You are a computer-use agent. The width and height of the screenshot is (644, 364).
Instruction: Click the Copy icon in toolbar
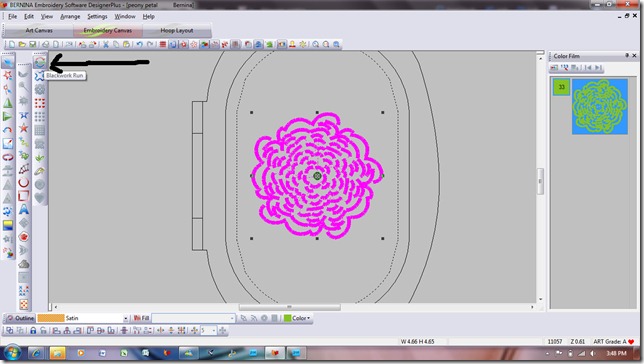click(116, 44)
